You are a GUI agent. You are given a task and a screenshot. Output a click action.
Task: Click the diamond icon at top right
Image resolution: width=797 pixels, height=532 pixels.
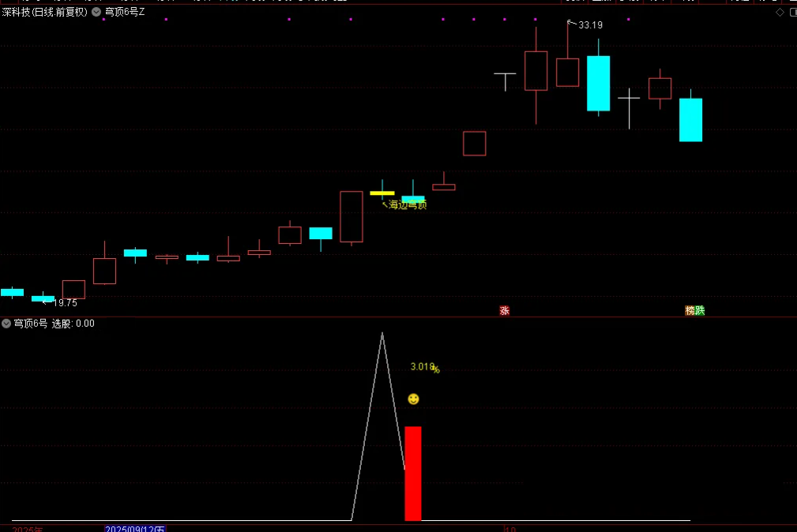tap(780, 12)
